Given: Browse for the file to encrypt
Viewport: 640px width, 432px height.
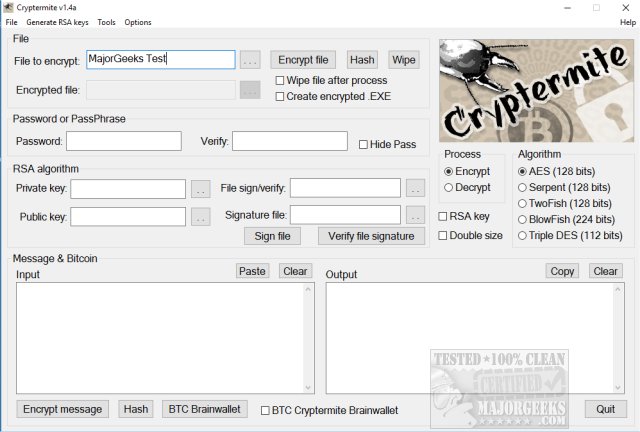Looking at the screenshot, I should 250,60.
